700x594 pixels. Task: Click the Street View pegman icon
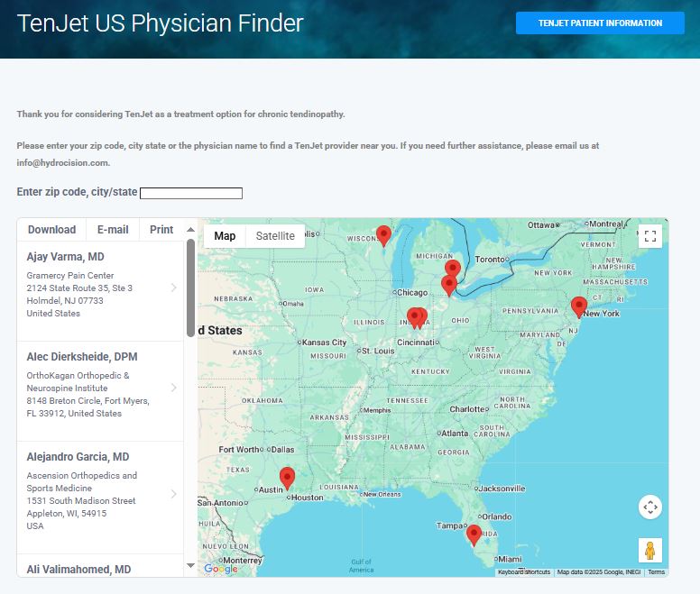click(650, 551)
